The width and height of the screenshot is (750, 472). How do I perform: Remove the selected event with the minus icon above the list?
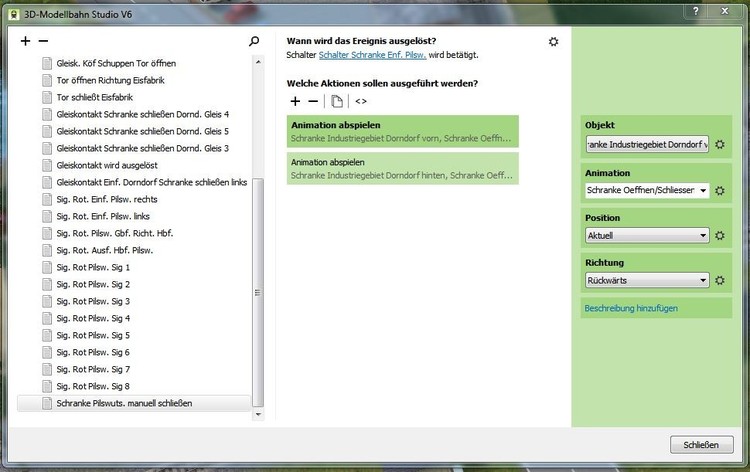tap(43, 41)
